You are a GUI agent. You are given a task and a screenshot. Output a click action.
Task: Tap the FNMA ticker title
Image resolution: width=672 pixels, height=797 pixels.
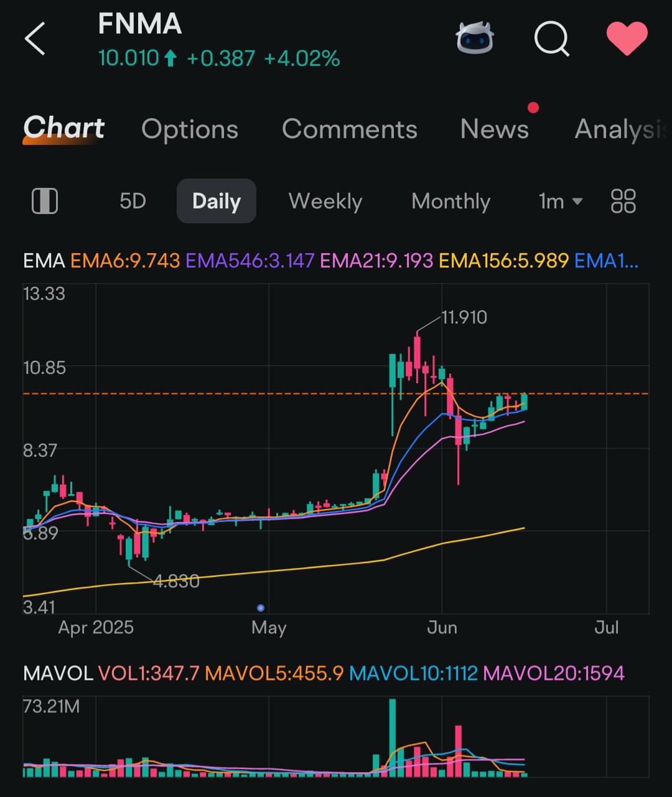tap(140, 24)
